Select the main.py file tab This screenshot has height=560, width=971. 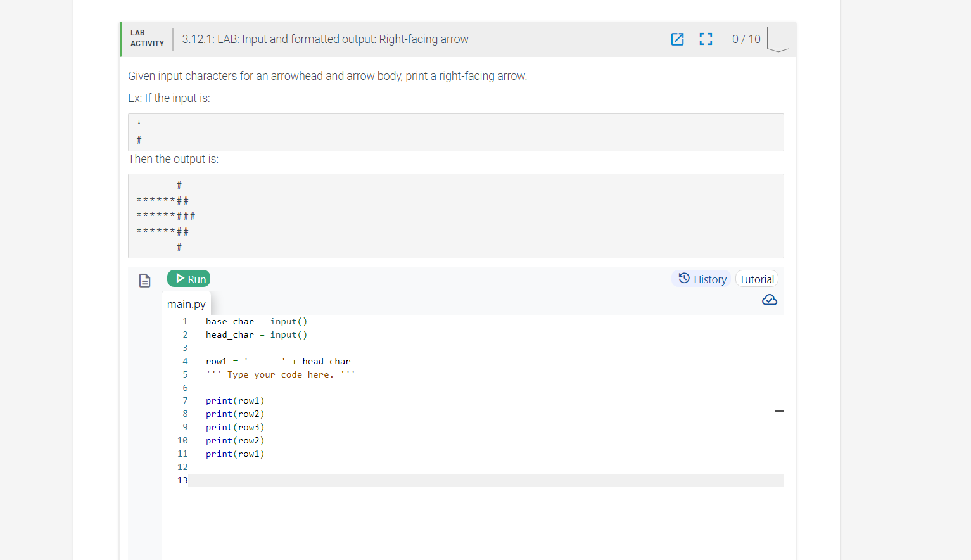point(186,304)
